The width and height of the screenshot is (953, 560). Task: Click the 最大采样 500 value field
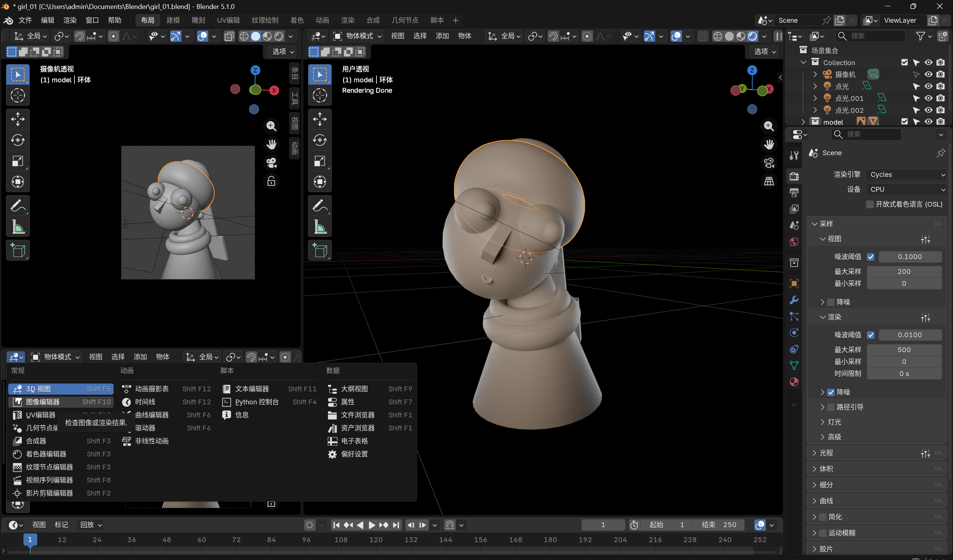click(x=903, y=350)
